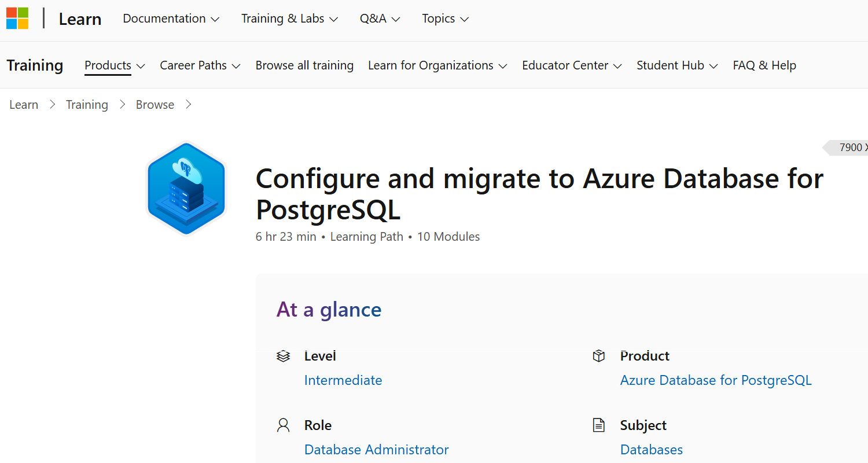Viewport: 868px width, 463px height.
Task: Go to Browse in the breadcrumb
Action: click(x=155, y=105)
